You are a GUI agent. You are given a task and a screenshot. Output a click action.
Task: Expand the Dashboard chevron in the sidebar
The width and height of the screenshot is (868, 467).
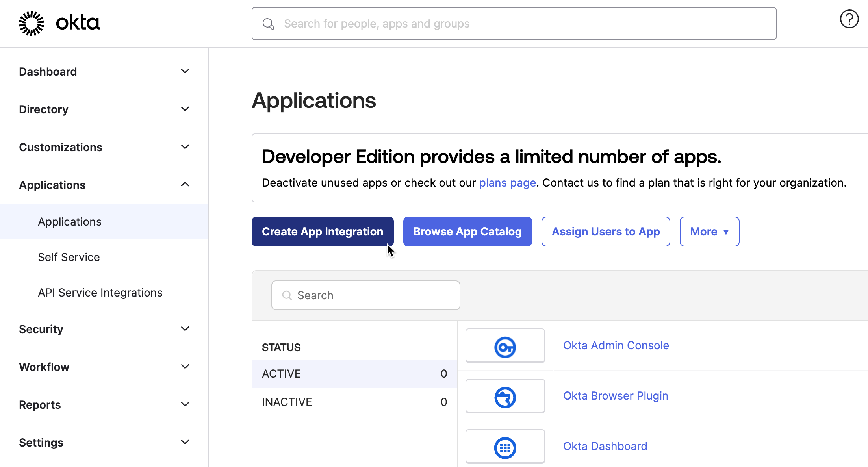point(185,71)
